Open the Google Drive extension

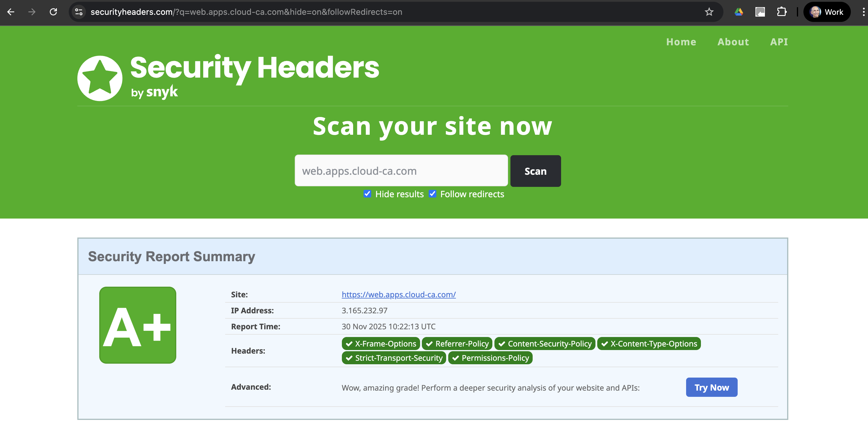739,12
